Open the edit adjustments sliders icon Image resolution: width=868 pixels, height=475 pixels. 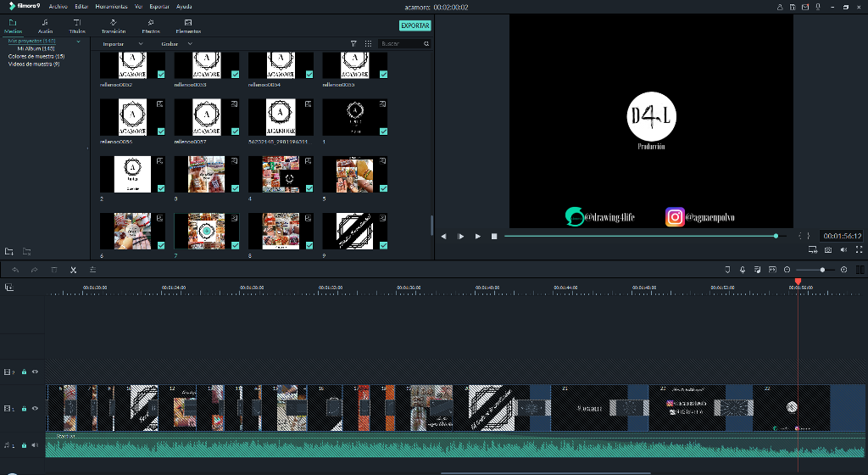pyautogui.click(x=92, y=270)
